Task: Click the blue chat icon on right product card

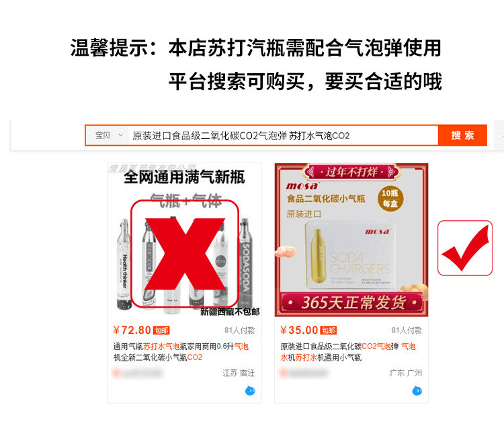Action: 417,390
